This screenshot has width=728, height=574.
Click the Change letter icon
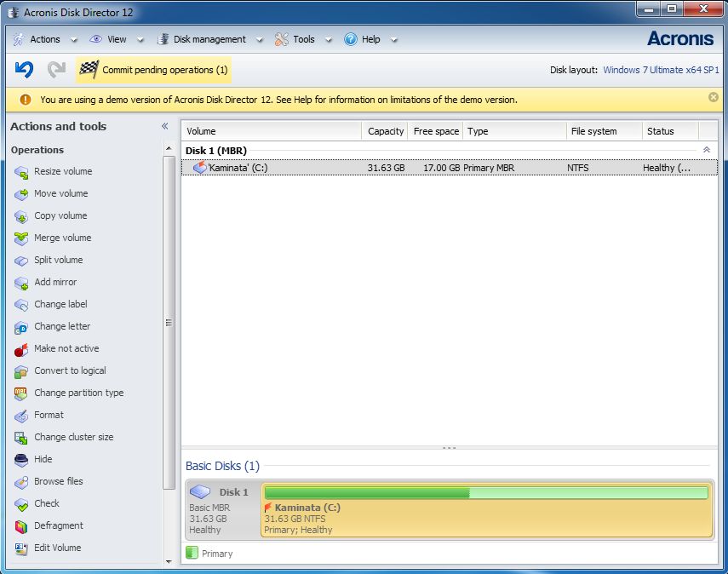click(x=21, y=327)
